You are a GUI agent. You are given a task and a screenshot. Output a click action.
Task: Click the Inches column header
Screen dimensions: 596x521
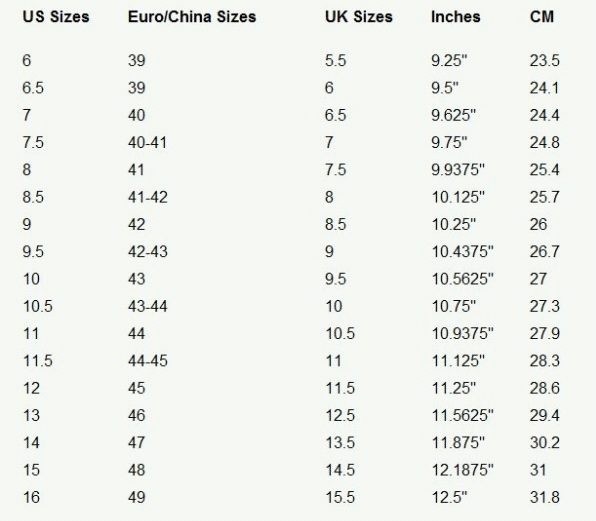456,17
